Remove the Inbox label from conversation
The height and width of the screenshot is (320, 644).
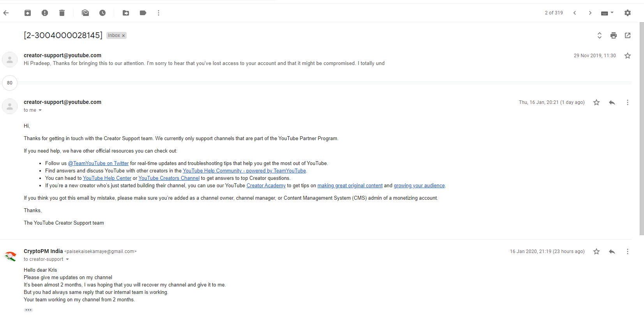click(x=124, y=35)
